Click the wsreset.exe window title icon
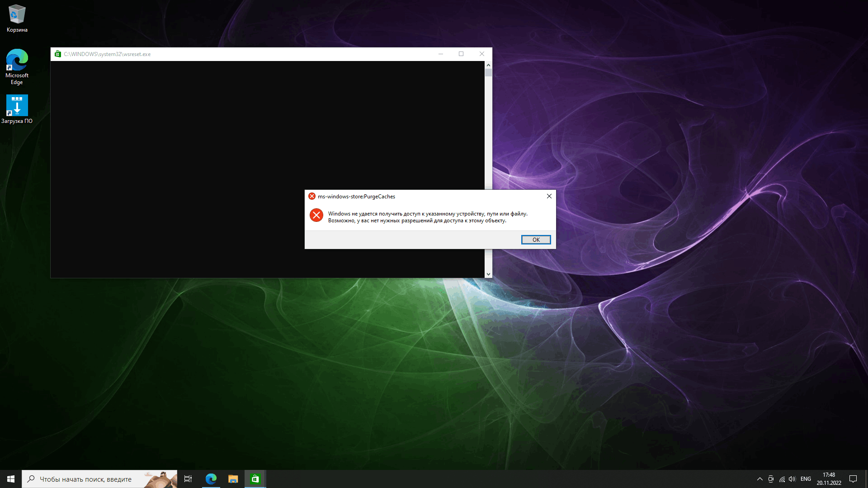 point(58,54)
